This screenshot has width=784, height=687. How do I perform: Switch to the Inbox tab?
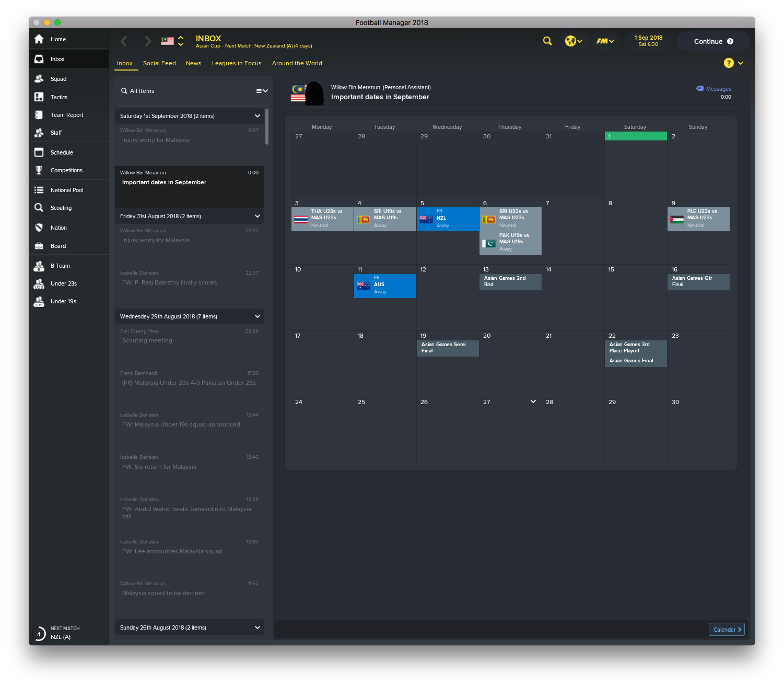[x=125, y=63]
